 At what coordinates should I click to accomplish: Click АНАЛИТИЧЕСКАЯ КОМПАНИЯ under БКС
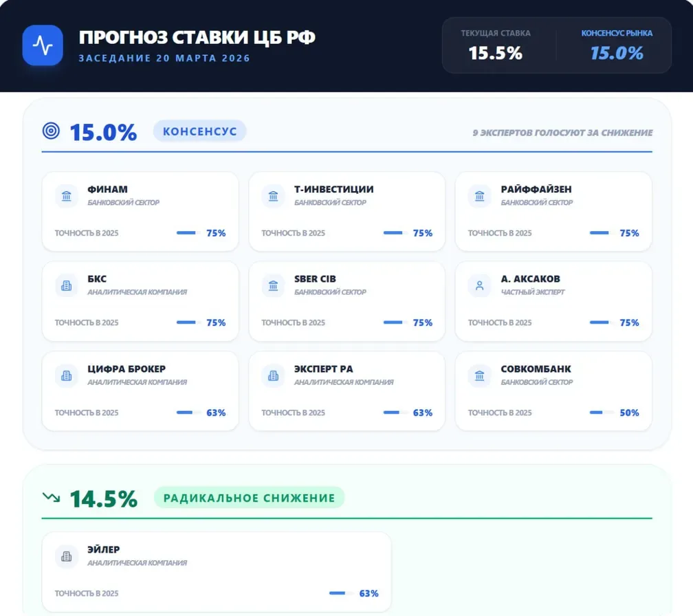(137, 292)
